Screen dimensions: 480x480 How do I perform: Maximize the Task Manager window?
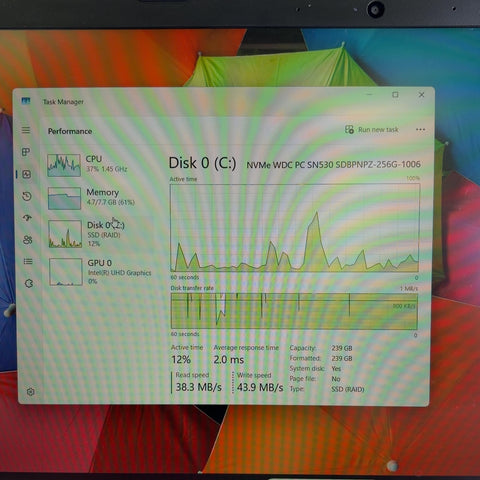[395, 95]
